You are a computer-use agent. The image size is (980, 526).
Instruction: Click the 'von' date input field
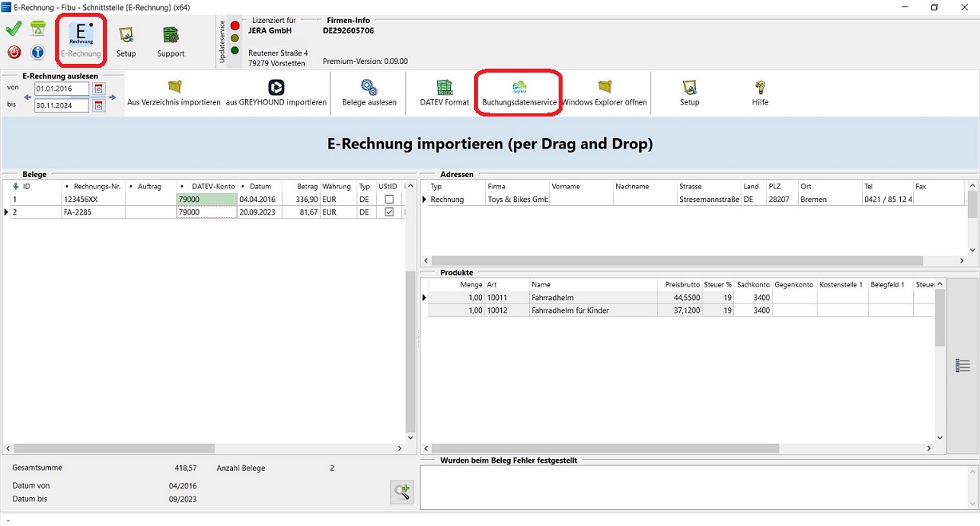[x=61, y=89]
